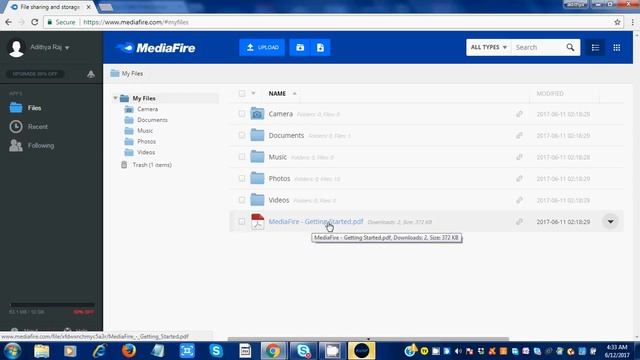
Task: Open Recent in the sidebar
Action: [29, 127]
